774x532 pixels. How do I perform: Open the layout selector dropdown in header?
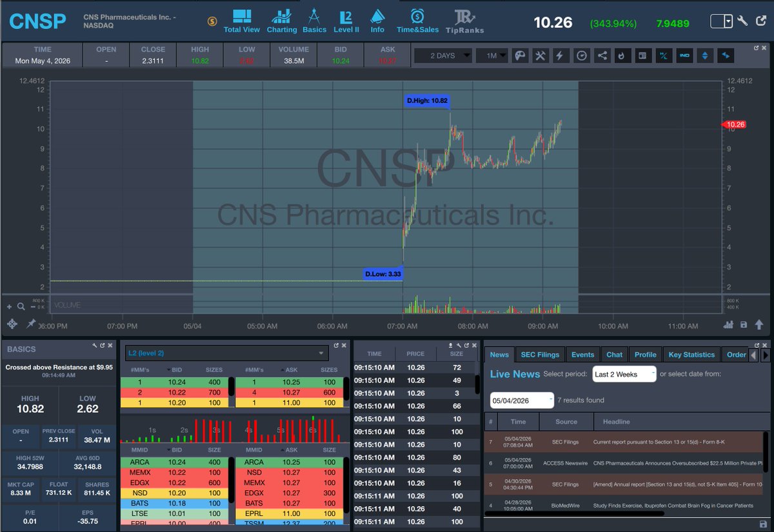coord(722,21)
